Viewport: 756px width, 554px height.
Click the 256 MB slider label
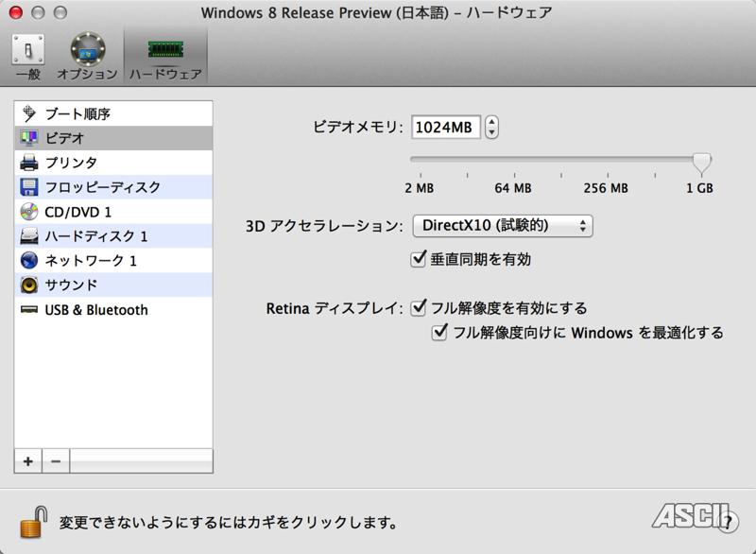606,188
